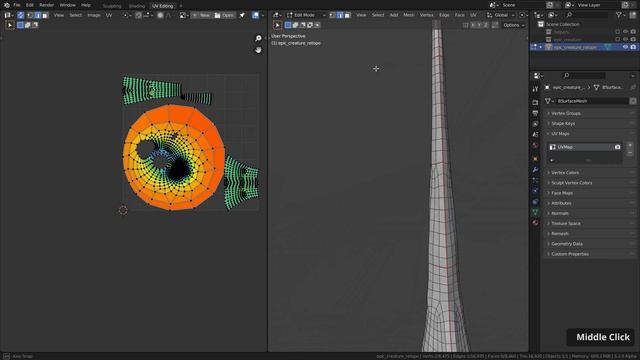Open the Face menu

460,15
